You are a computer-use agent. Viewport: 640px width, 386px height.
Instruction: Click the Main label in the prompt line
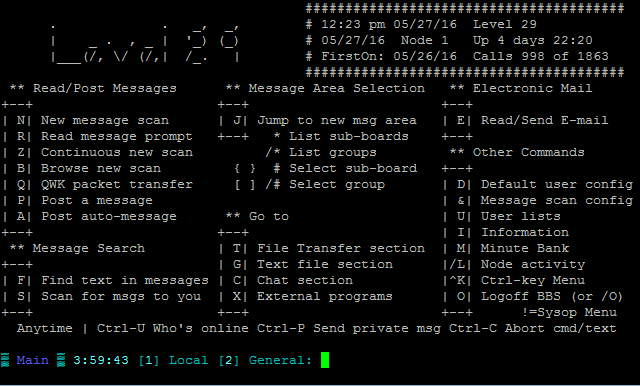click(32, 360)
